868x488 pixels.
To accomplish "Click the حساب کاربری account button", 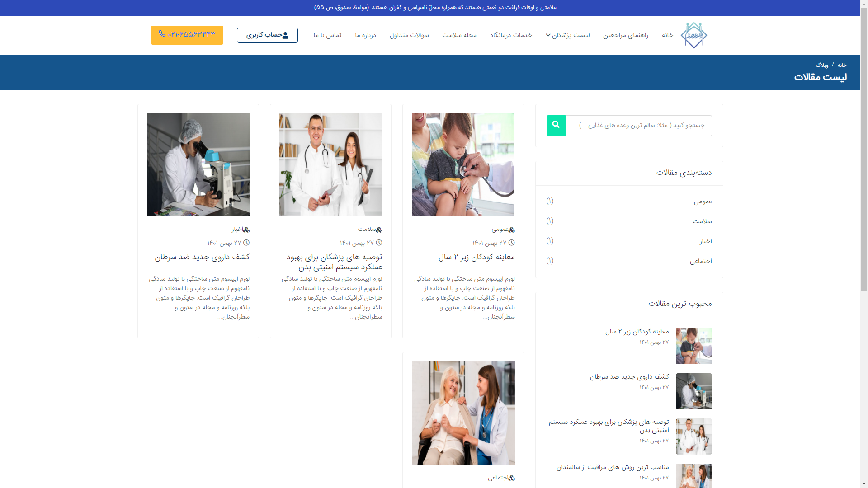I will (267, 35).
